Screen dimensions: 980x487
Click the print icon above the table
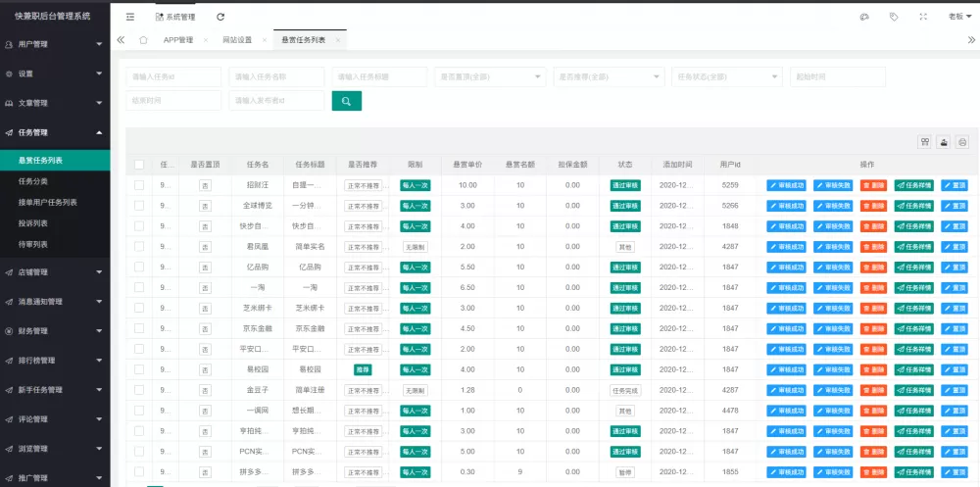(962, 142)
